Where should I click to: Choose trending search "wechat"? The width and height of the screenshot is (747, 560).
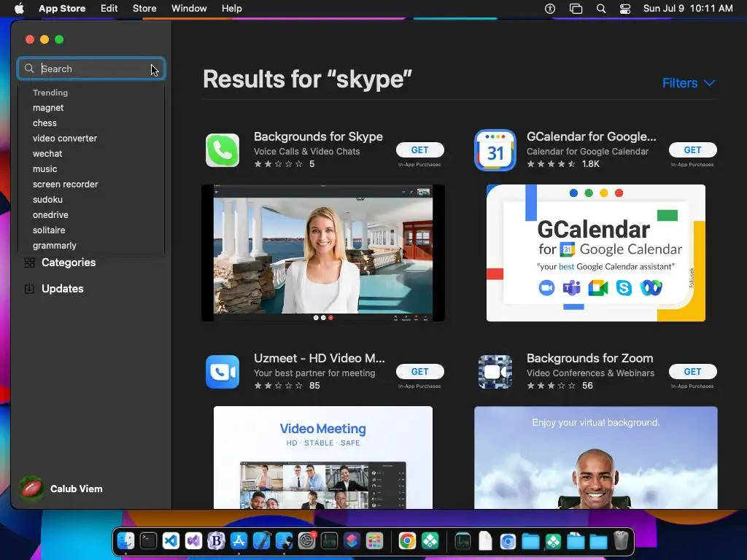tap(47, 153)
